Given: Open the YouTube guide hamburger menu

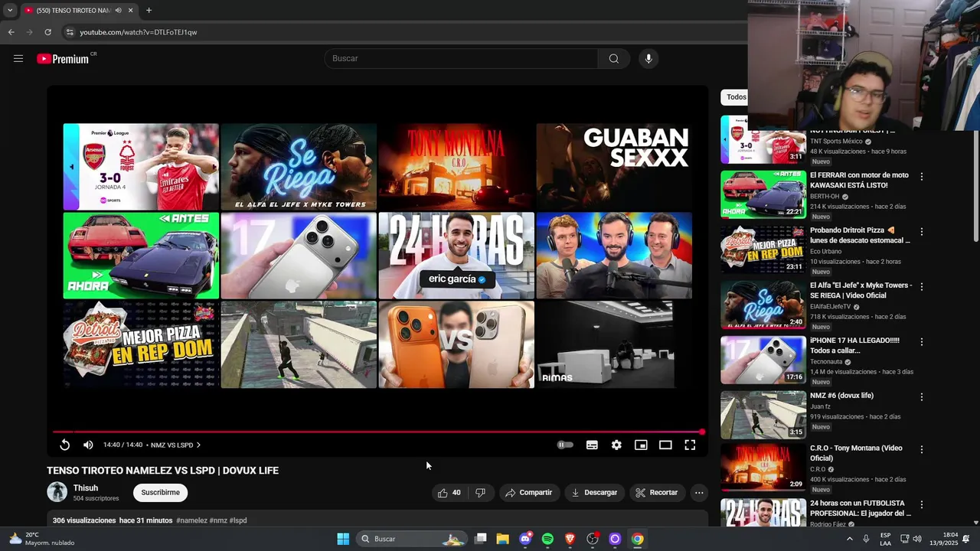Looking at the screenshot, I should (x=18, y=58).
